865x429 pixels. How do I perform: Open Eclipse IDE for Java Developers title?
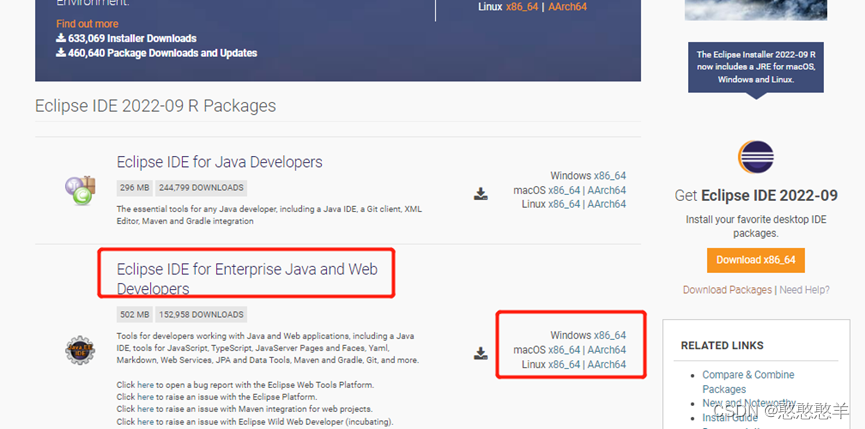click(x=220, y=162)
